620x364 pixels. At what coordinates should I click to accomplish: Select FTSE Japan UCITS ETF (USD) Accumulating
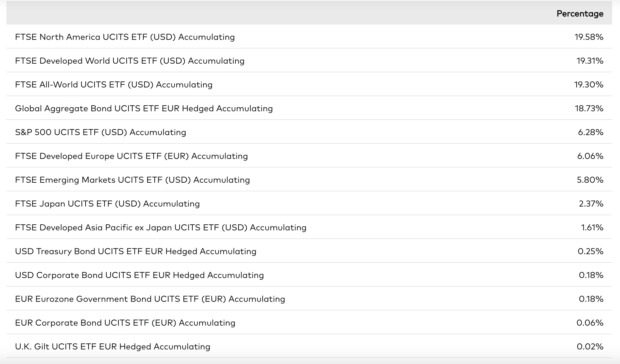(x=107, y=204)
